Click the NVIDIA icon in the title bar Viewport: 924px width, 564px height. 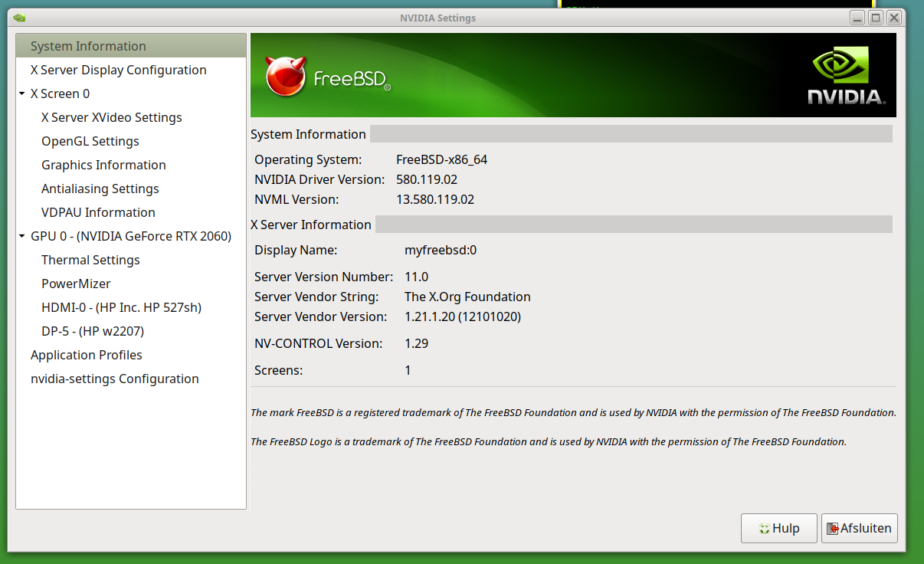20,18
